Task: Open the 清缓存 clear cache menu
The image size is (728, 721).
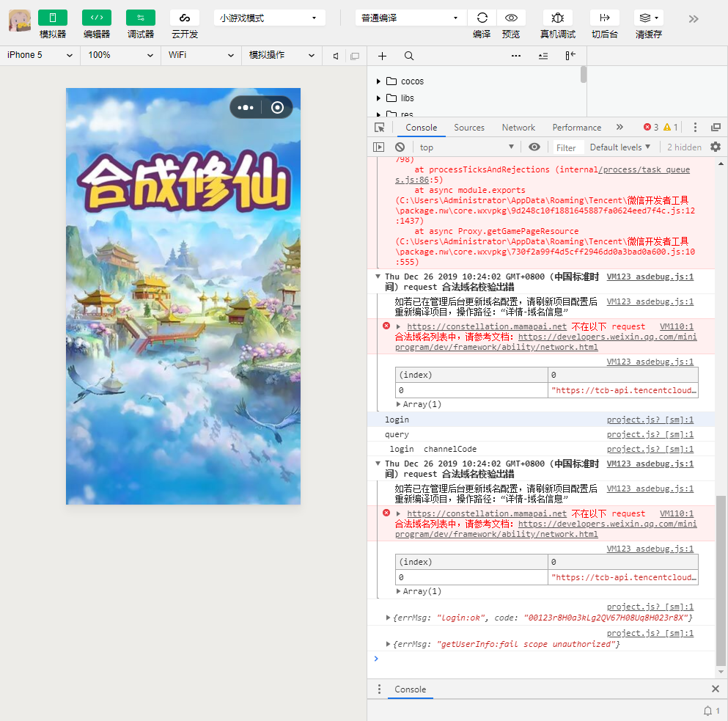Action: coord(649,18)
